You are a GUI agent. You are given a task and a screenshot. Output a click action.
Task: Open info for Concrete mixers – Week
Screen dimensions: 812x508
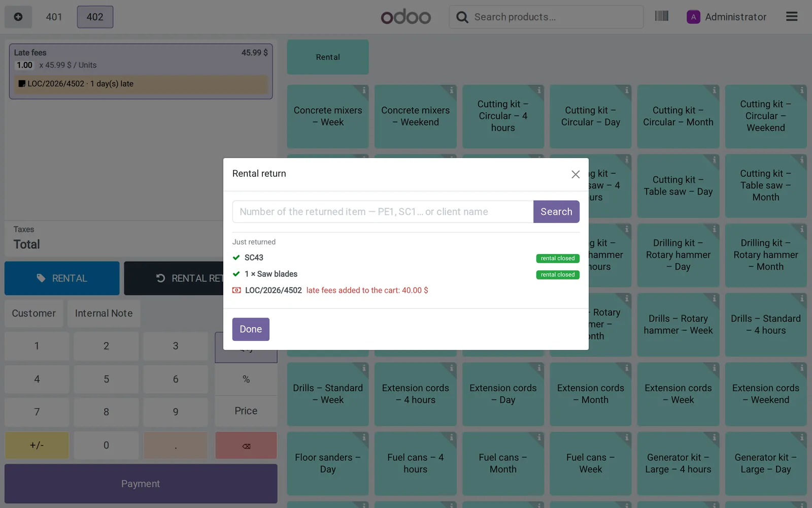click(x=363, y=90)
